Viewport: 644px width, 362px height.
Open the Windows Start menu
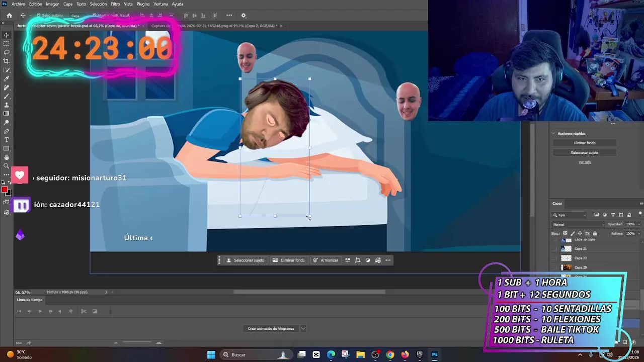pyautogui.click(x=211, y=354)
